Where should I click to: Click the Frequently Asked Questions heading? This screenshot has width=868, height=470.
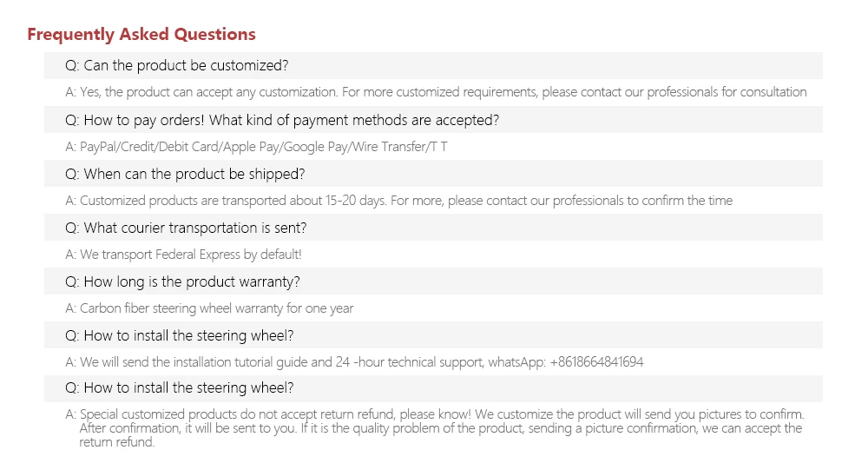pos(141,35)
